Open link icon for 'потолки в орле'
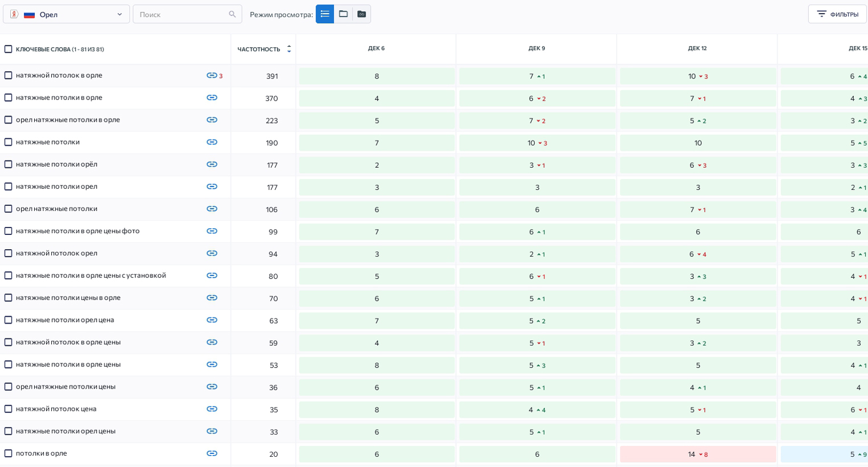This screenshot has width=868, height=467. [212, 453]
